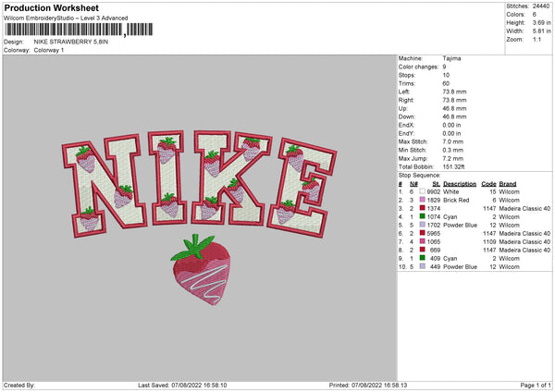Click the EndX label
555x392 pixels.
pos(406,125)
